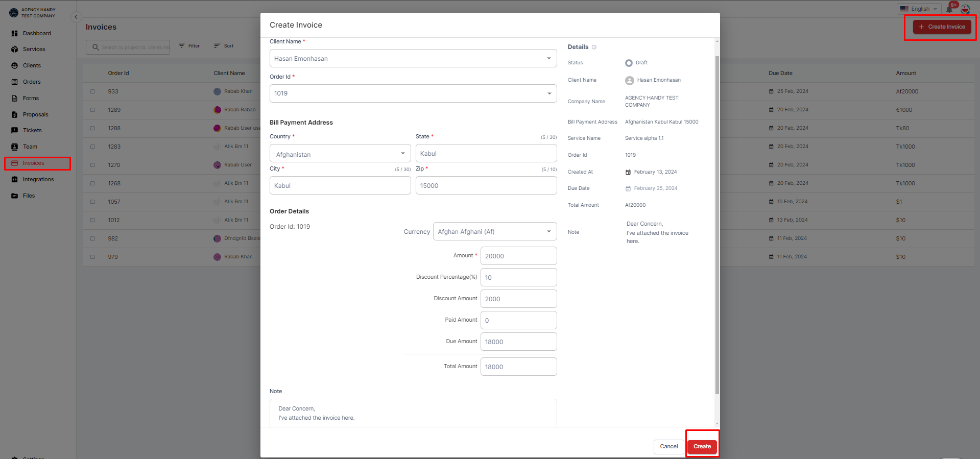Click the Discount Percentage input field

click(x=518, y=277)
